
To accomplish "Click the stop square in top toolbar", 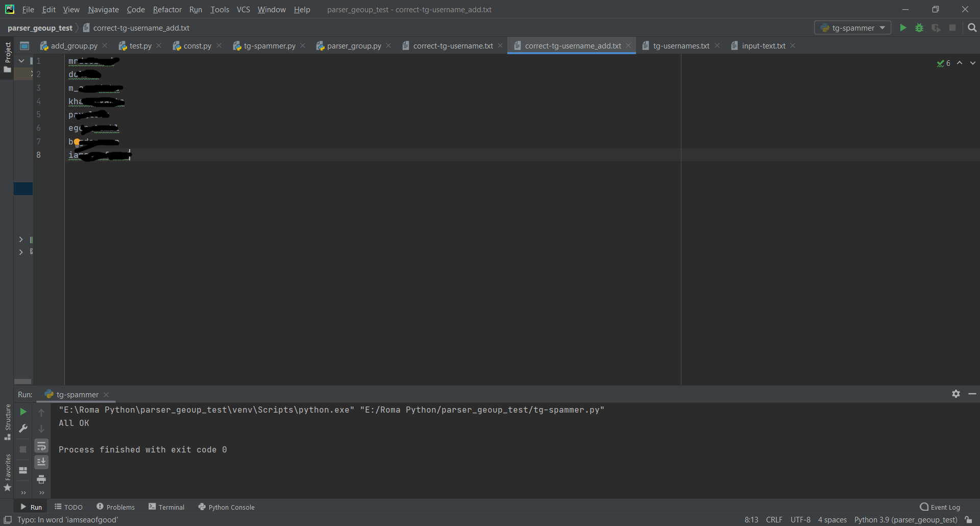I will click(952, 28).
